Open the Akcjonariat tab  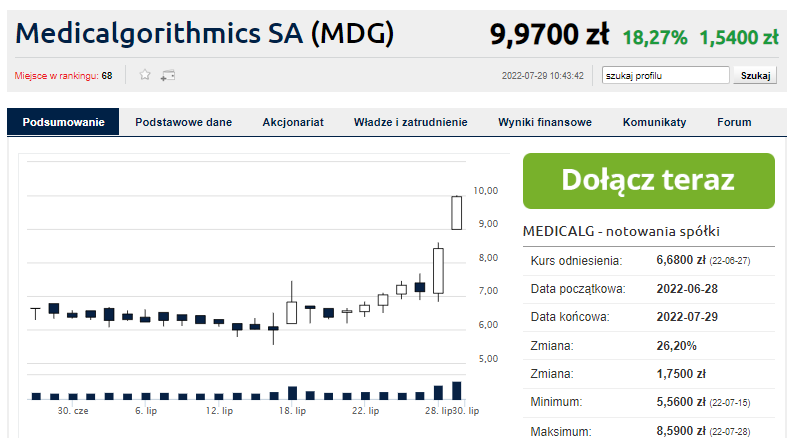tap(293, 122)
